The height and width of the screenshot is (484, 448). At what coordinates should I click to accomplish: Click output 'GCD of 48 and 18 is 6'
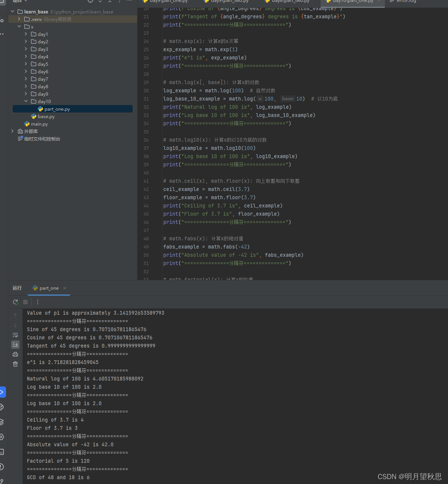pos(58,477)
